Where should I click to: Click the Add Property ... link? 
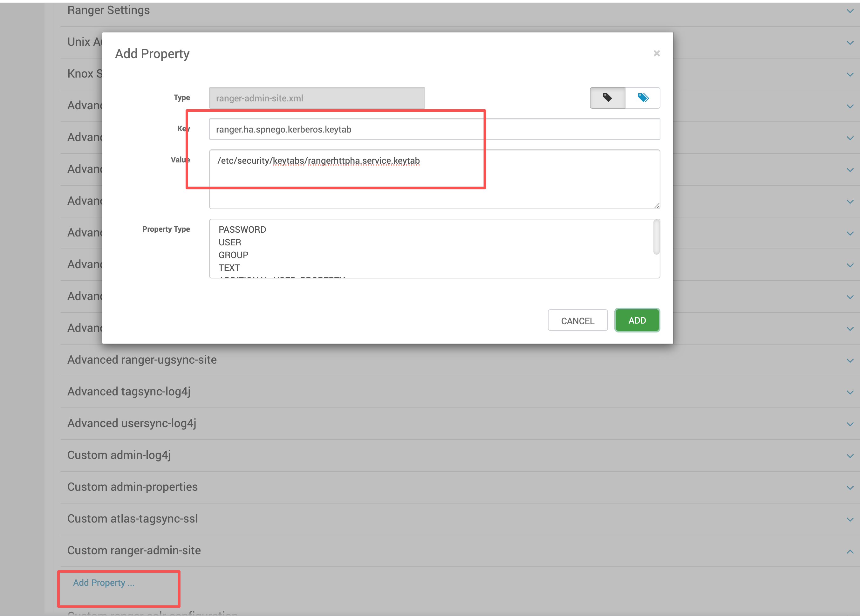(104, 583)
